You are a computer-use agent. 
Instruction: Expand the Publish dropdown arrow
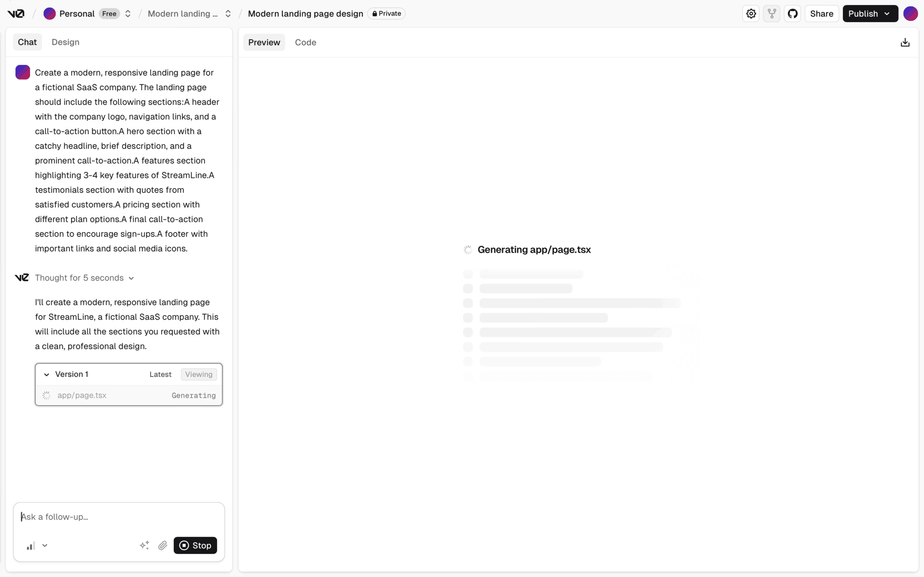pyautogui.click(x=887, y=13)
